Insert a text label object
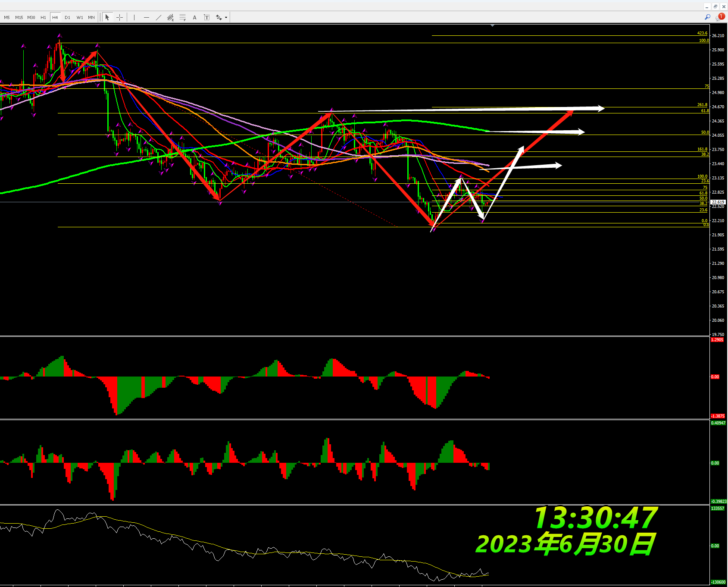 coord(207,17)
